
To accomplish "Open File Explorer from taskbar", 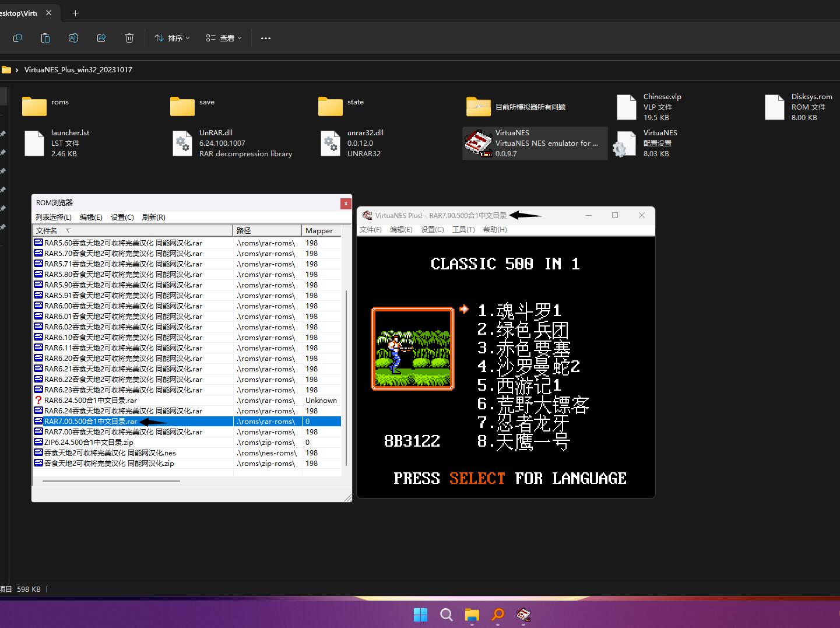I will (x=472, y=615).
